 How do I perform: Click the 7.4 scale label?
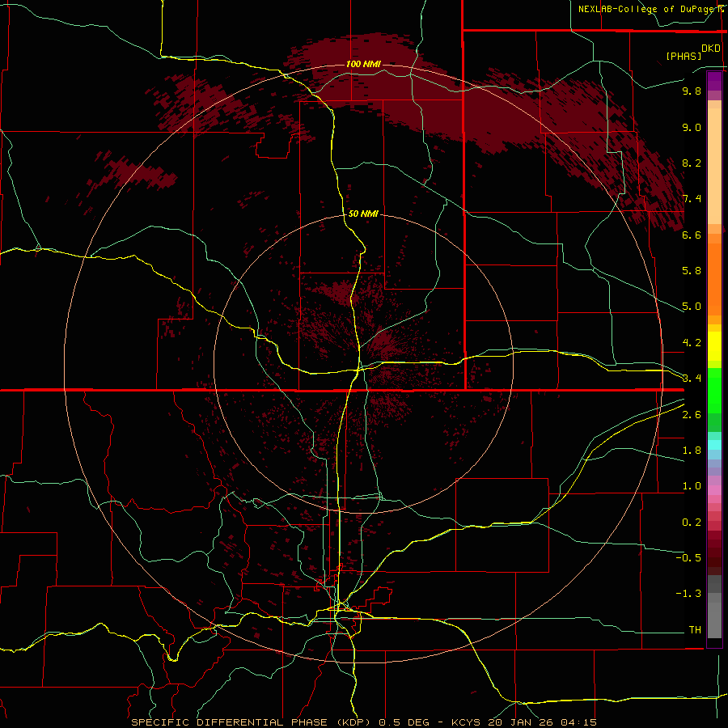pos(692,199)
